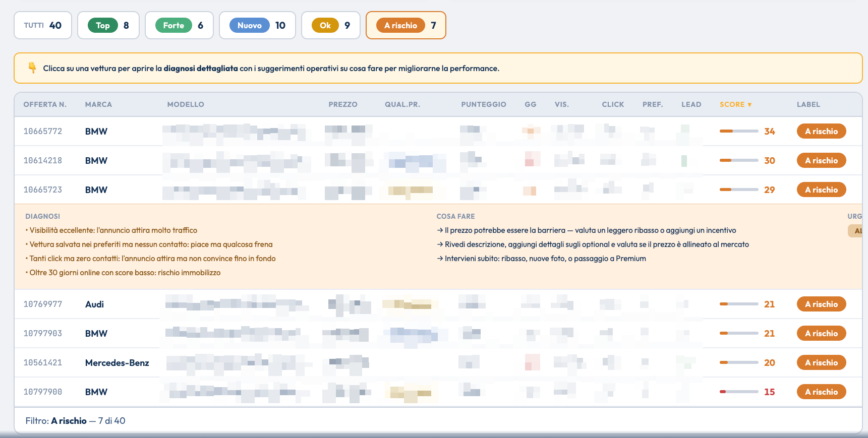Click the MARCA column header
Image resolution: width=868 pixels, height=438 pixels.
pyautogui.click(x=98, y=104)
